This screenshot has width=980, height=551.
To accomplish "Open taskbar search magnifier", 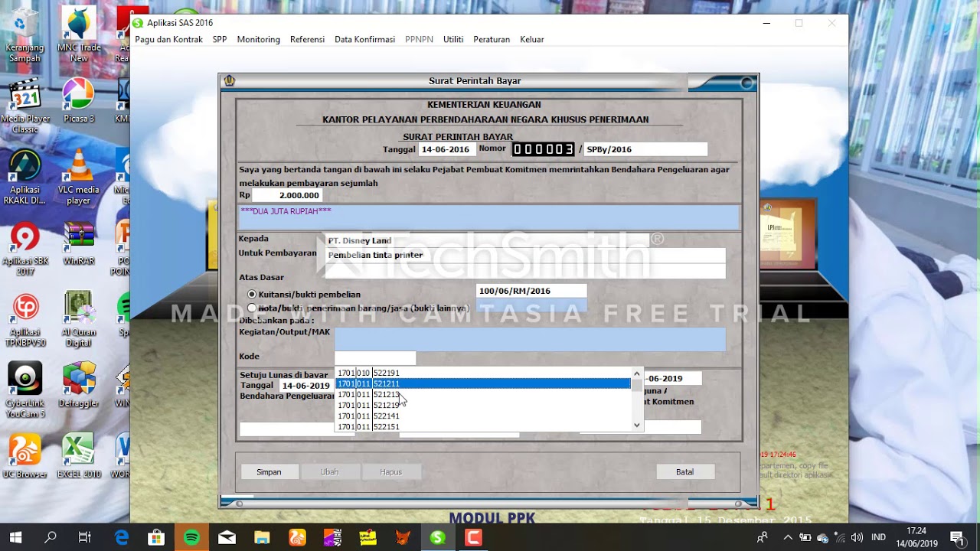I will point(51,537).
